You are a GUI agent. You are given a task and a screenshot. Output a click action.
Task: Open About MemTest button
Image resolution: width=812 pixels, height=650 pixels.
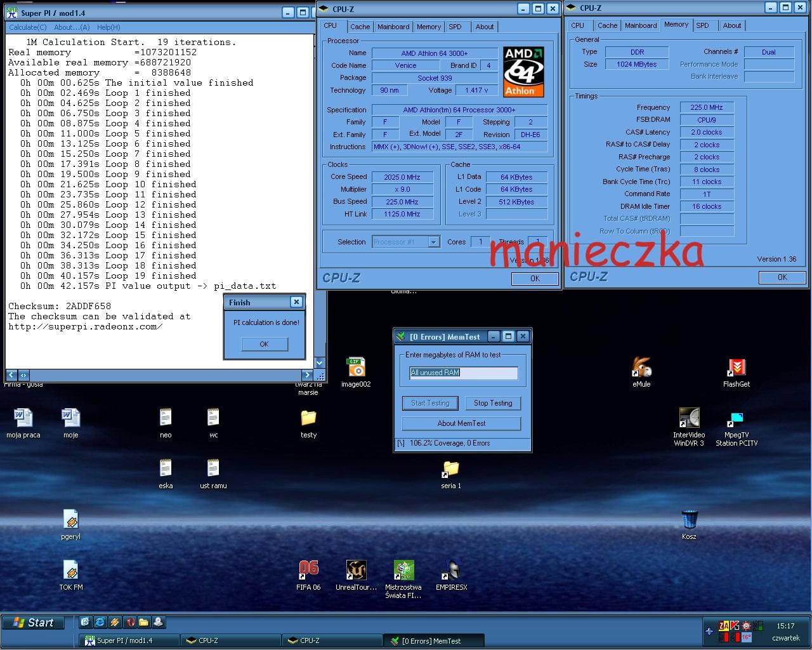coord(461,423)
